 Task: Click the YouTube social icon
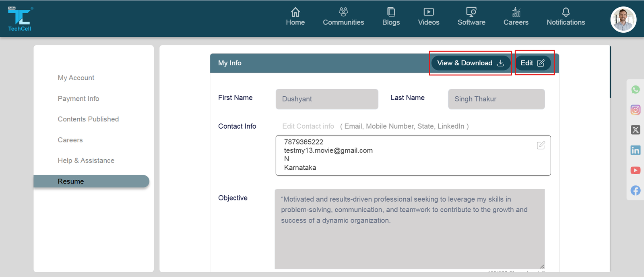[x=636, y=170]
